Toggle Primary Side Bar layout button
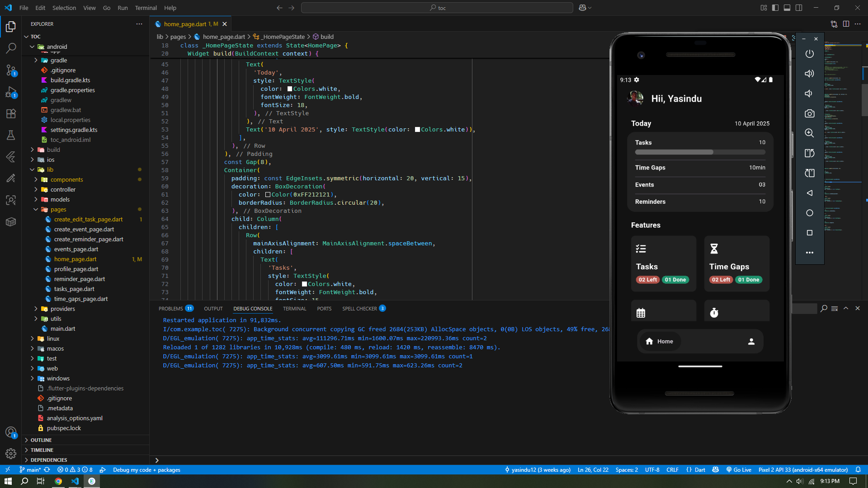The height and width of the screenshot is (488, 868). tap(775, 8)
